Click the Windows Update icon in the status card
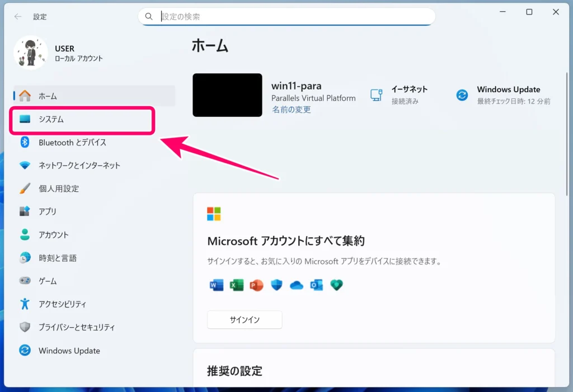 point(462,95)
